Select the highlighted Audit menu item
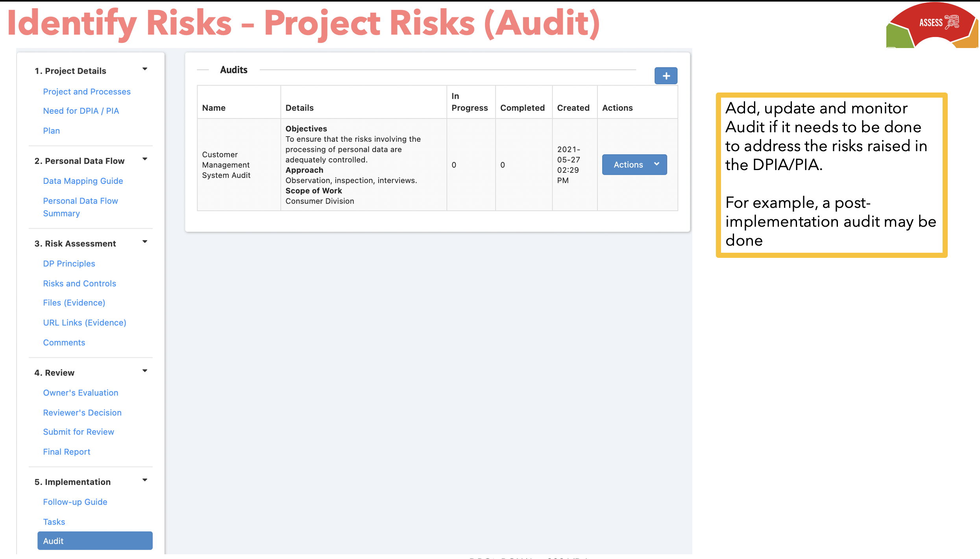 94,541
